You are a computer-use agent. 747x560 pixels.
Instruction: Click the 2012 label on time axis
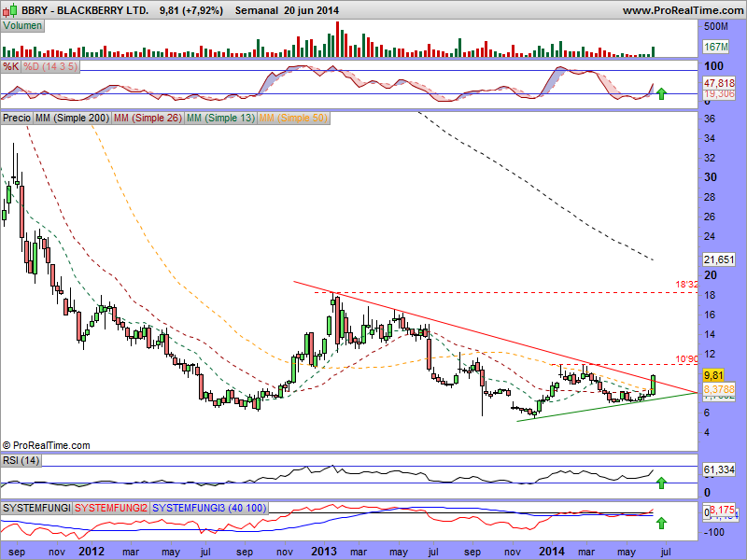pos(91,552)
